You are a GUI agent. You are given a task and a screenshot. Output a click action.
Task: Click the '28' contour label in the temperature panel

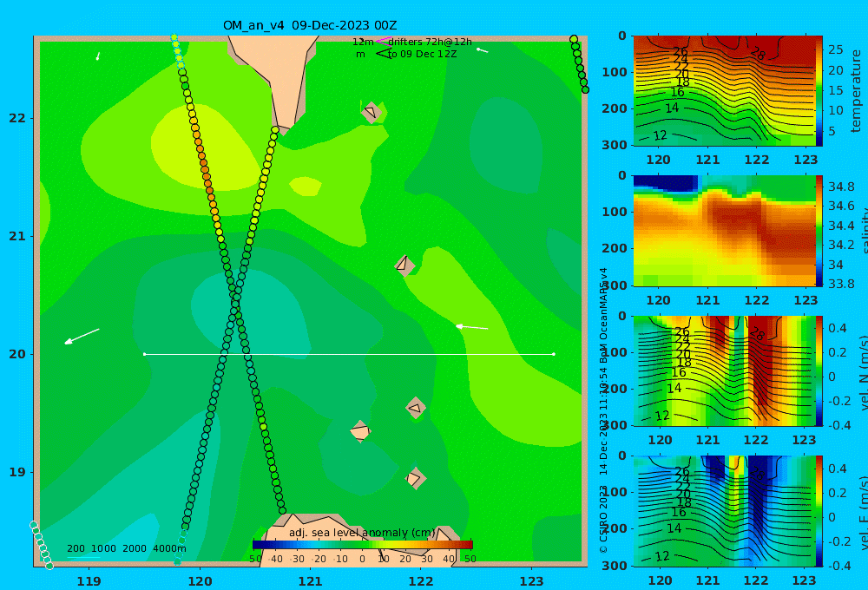[758, 54]
